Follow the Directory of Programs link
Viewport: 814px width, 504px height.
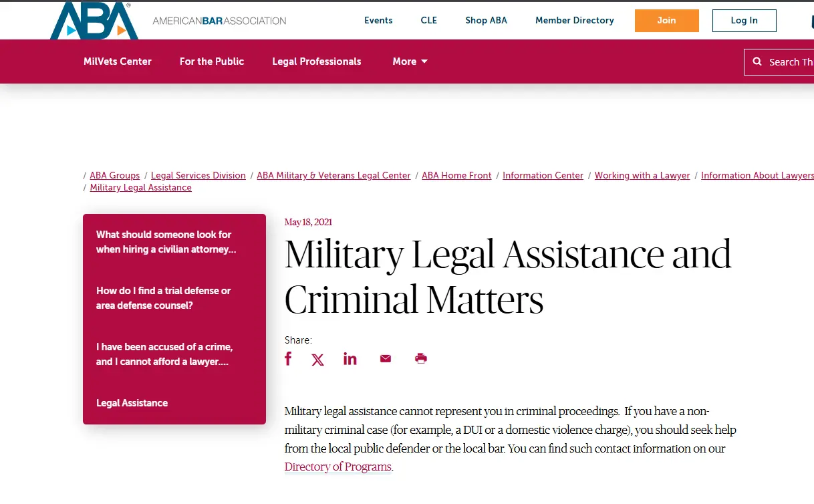[338, 467]
